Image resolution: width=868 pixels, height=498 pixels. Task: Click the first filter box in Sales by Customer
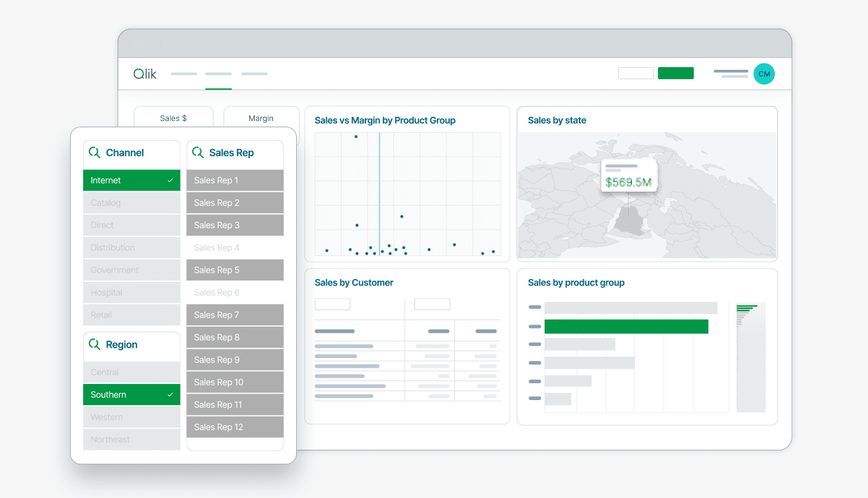pos(332,304)
